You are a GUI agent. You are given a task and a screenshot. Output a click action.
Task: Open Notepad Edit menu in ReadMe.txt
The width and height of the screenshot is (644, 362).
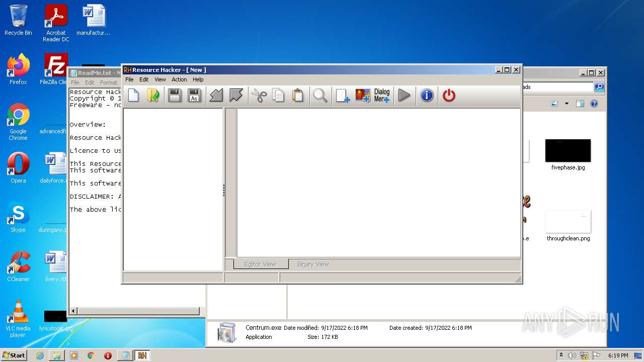tap(90, 82)
